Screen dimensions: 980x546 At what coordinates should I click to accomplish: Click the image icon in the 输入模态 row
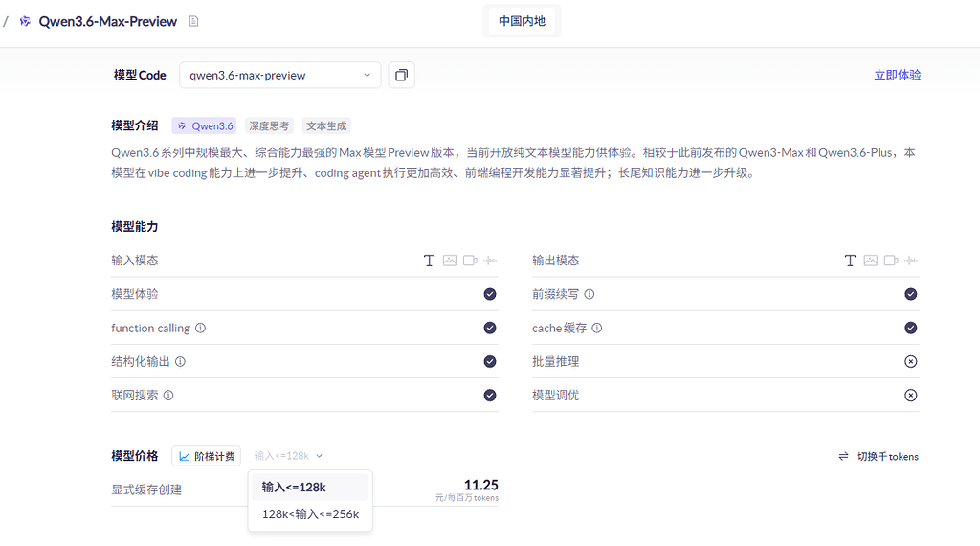(x=450, y=261)
